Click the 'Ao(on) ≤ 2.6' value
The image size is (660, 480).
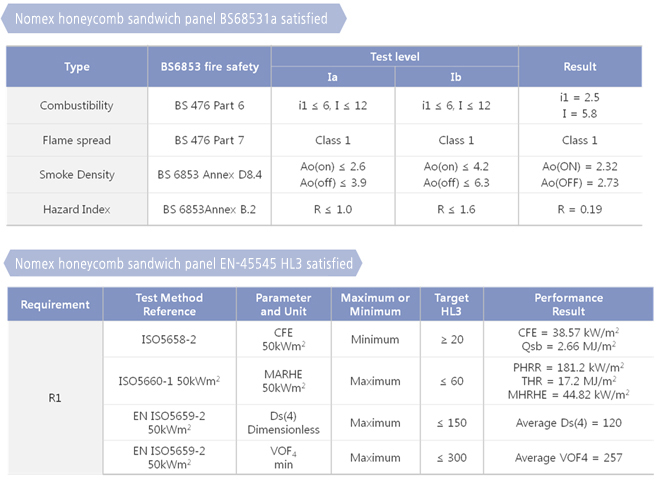click(333, 166)
